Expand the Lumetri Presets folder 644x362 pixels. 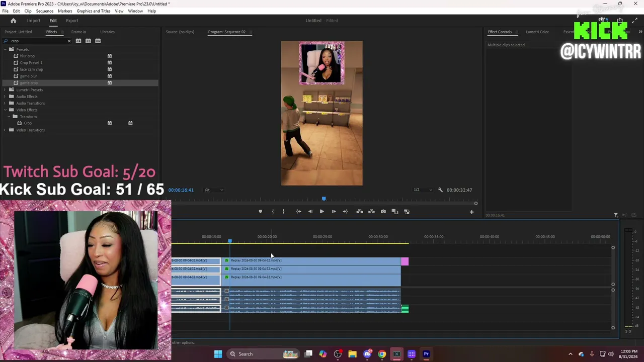click(x=5, y=89)
